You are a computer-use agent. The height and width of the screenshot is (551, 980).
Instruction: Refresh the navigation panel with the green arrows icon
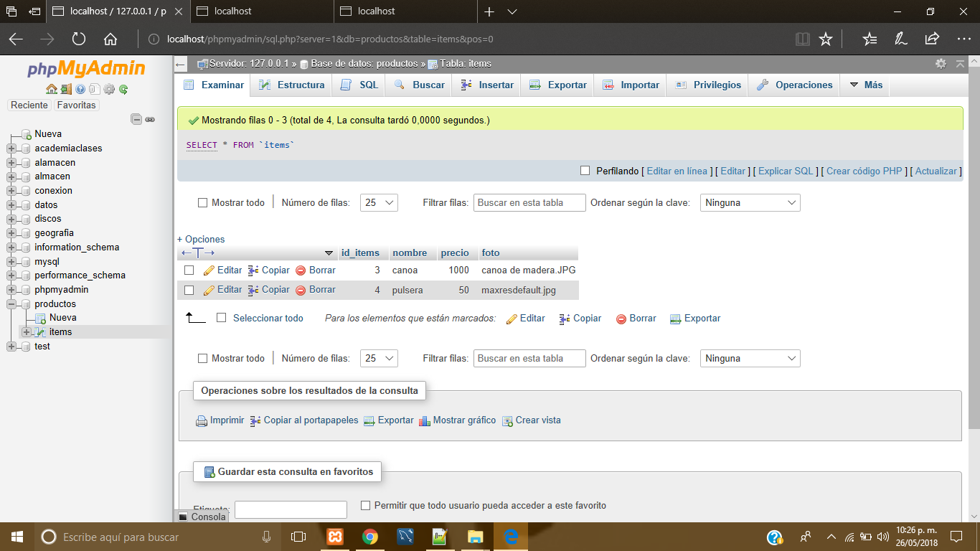point(122,89)
